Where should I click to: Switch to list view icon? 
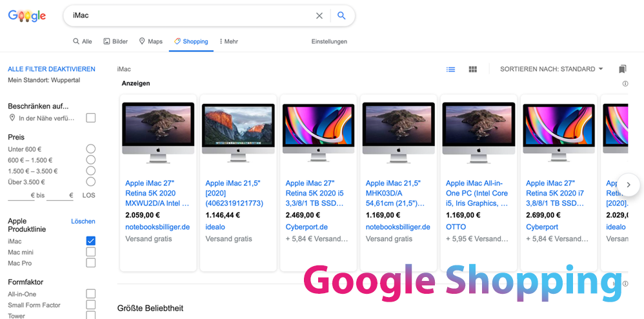(x=450, y=70)
